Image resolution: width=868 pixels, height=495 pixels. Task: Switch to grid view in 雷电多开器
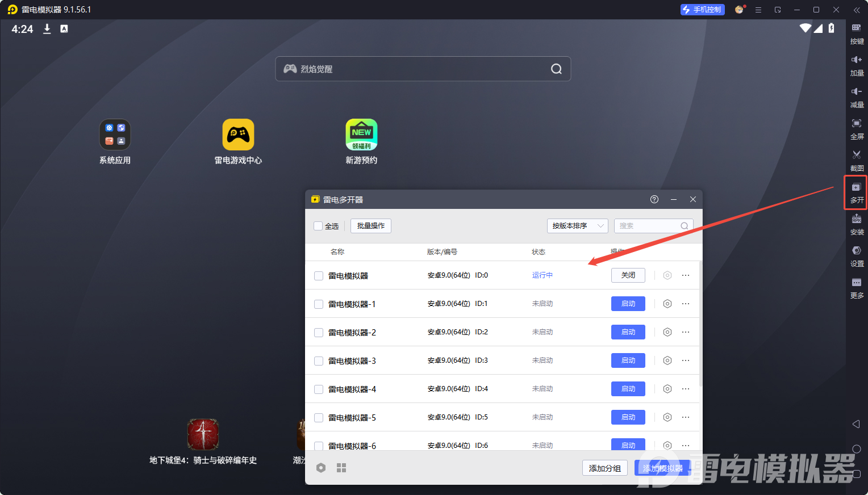pos(341,468)
